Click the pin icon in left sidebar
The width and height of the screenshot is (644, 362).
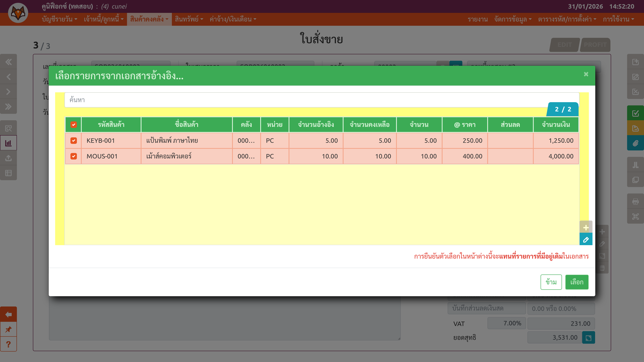coord(8,329)
